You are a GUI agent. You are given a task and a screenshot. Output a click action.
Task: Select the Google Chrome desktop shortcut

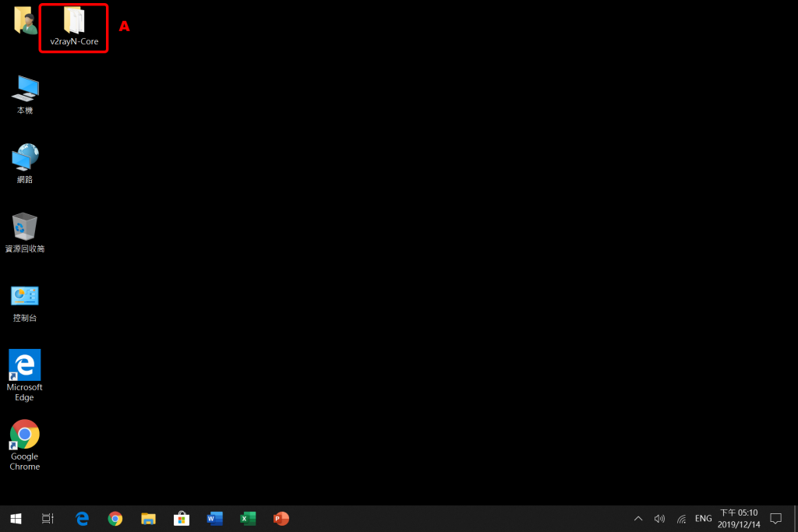click(24, 445)
